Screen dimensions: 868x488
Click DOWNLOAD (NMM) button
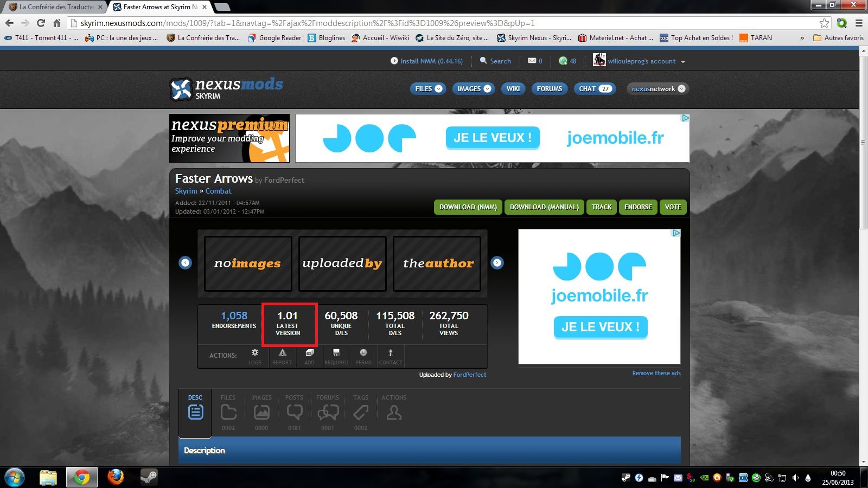click(468, 207)
